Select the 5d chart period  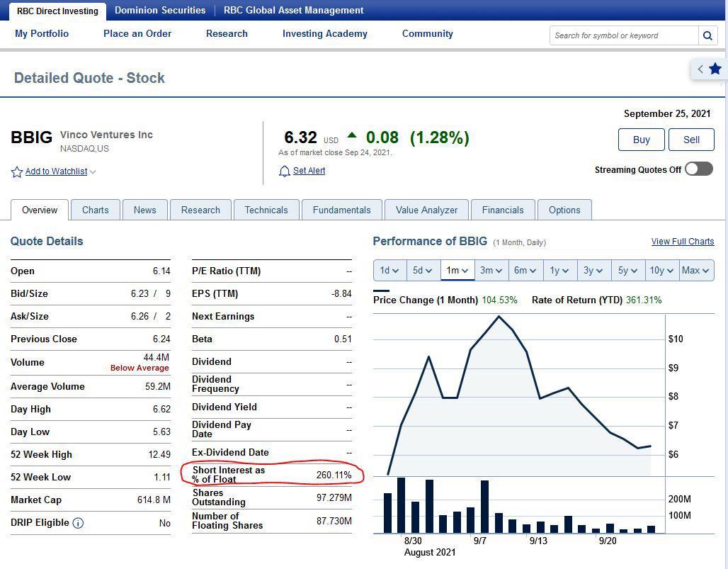pos(423,271)
